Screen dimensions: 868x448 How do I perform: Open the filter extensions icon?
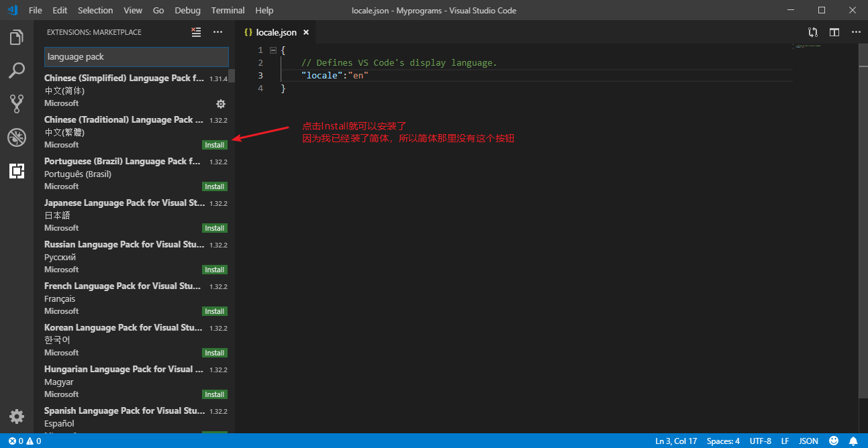point(195,32)
